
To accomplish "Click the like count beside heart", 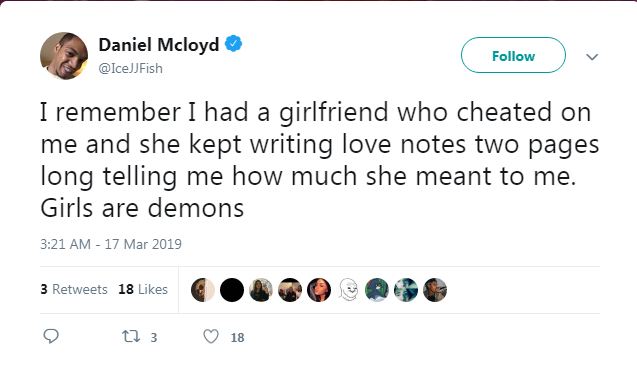I will 238,337.
